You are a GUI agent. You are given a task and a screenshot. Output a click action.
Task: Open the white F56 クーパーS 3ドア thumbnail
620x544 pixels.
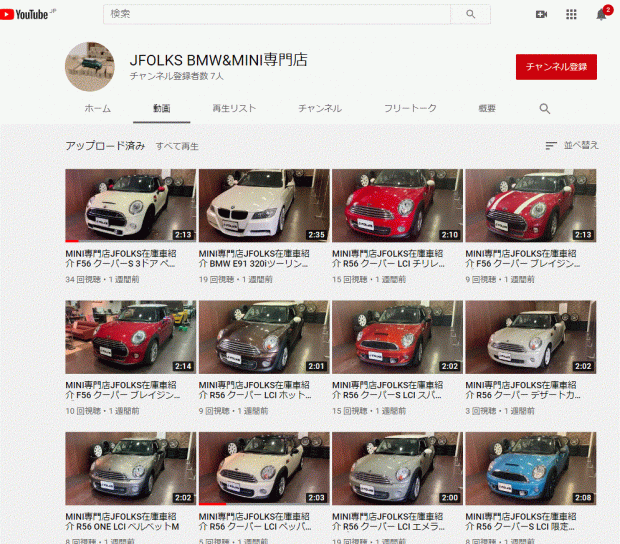click(x=130, y=206)
